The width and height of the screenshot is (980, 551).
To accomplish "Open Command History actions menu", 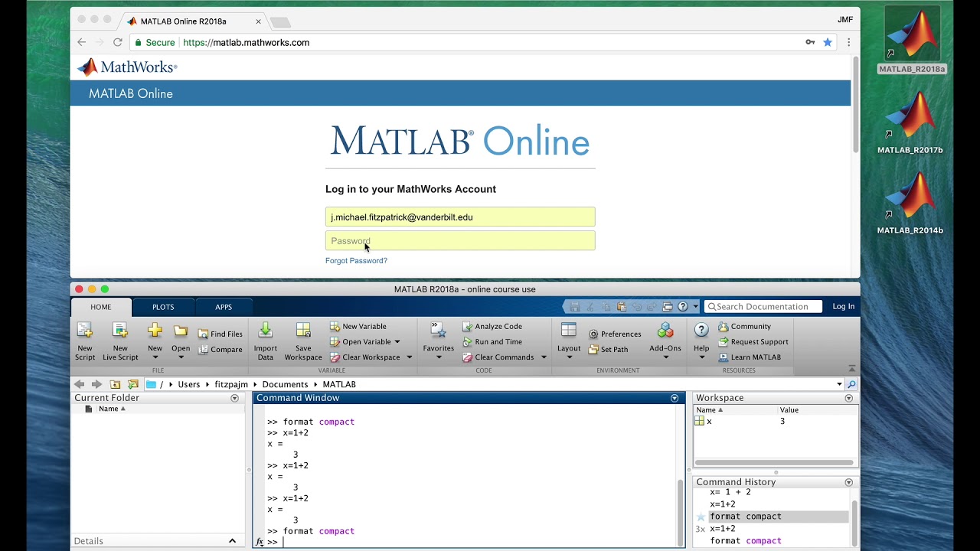I will point(848,482).
